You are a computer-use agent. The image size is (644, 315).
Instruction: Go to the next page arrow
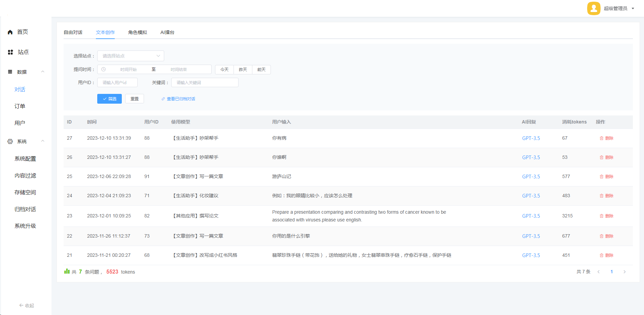point(624,272)
